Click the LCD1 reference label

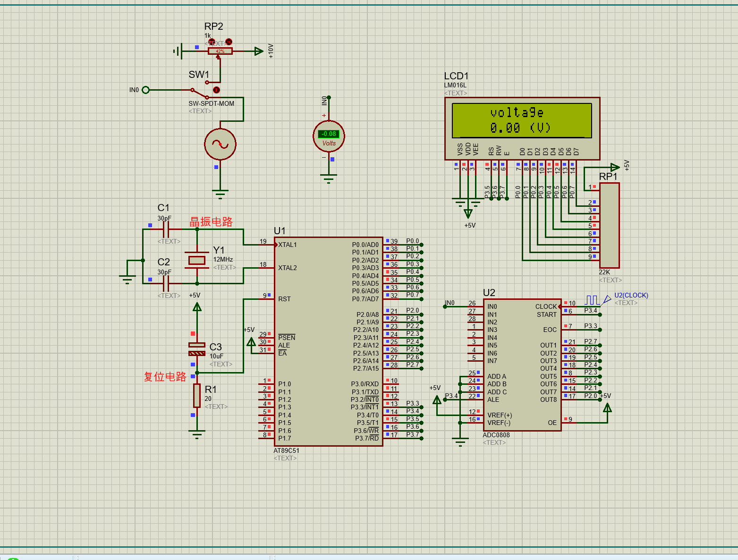click(x=456, y=76)
